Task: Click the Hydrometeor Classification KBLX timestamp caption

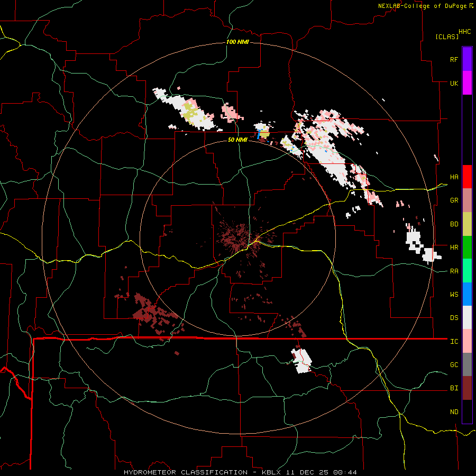Action: (x=240, y=472)
